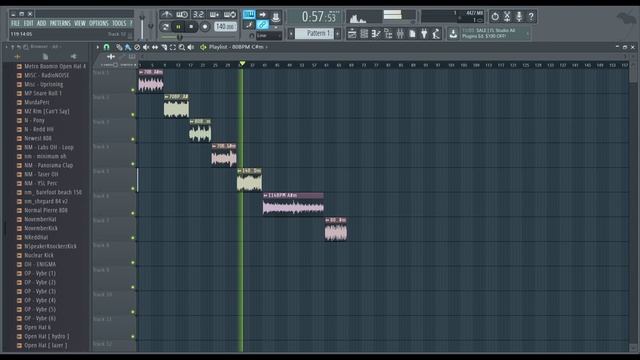Toggle wait for input before recording
This screenshot has width=640, height=360.
[182, 15]
